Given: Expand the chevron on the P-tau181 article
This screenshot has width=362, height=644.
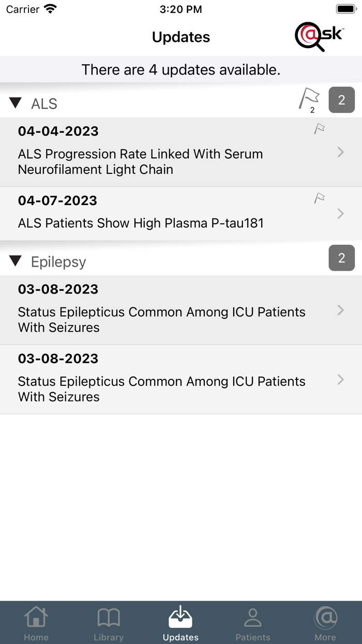Looking at the screenshot, I should pyautogui.click(x=340, y=213).
